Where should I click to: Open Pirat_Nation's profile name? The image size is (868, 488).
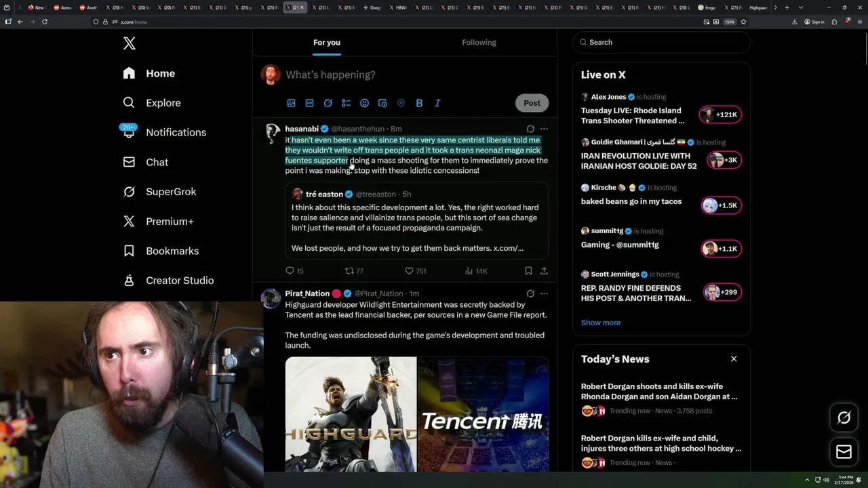(x=307, y=293)
